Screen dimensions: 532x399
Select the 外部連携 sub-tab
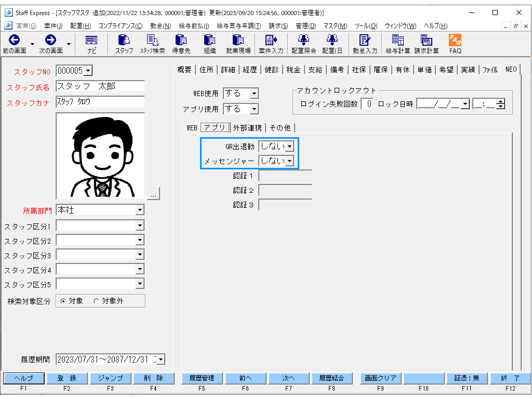pos(247,128)
